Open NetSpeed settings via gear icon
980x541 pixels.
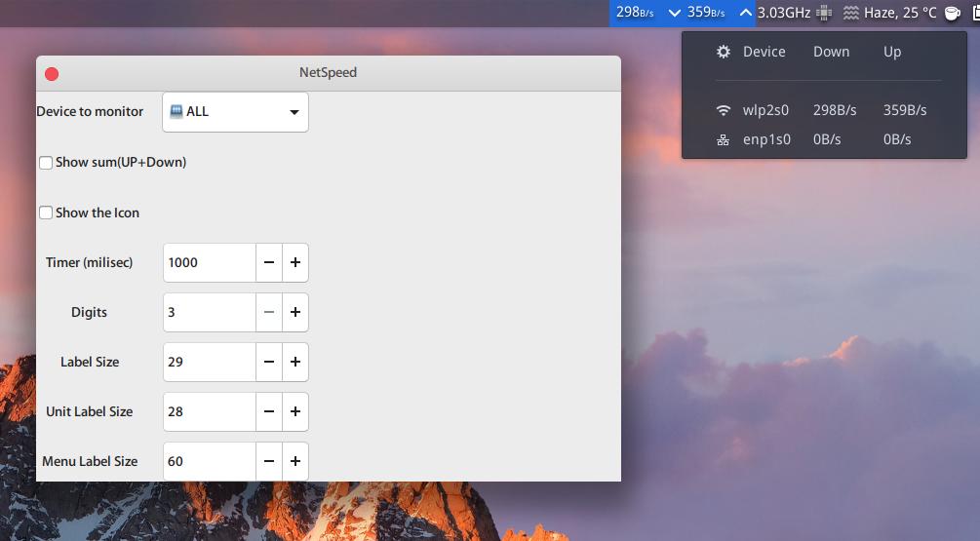724,52
